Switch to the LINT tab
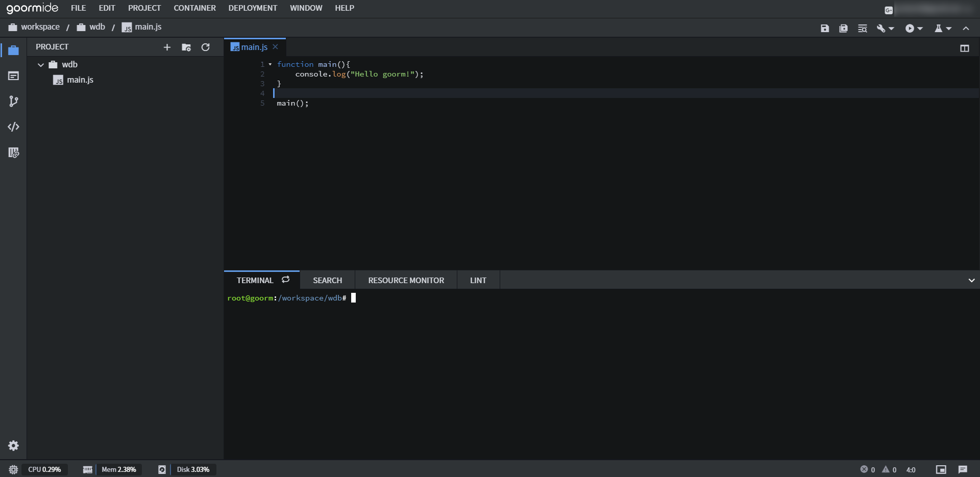Screen dimensions: 980x477 coord(478,281)
